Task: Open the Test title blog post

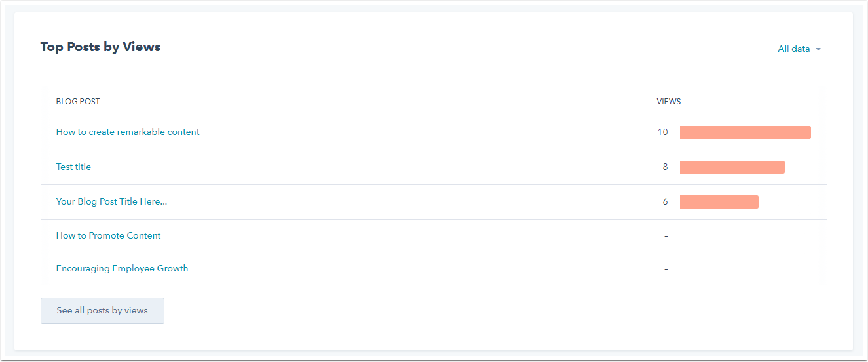Action: (73, 167)
